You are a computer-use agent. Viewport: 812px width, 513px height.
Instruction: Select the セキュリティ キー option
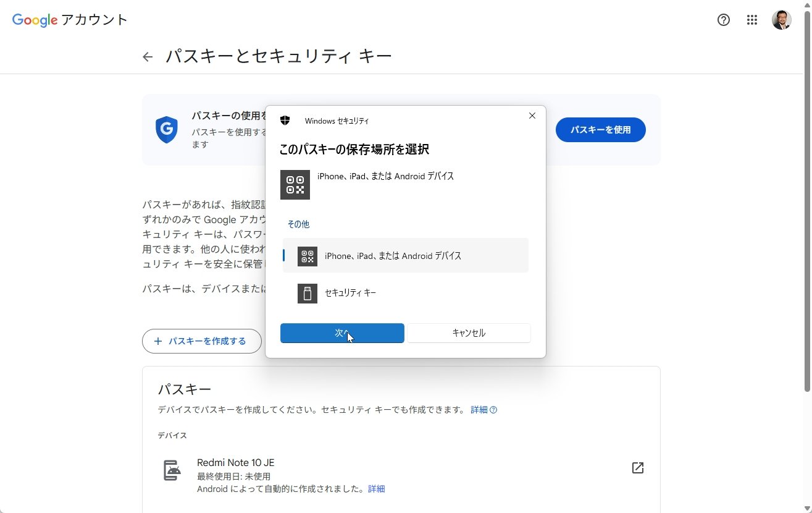pos(406,293)
